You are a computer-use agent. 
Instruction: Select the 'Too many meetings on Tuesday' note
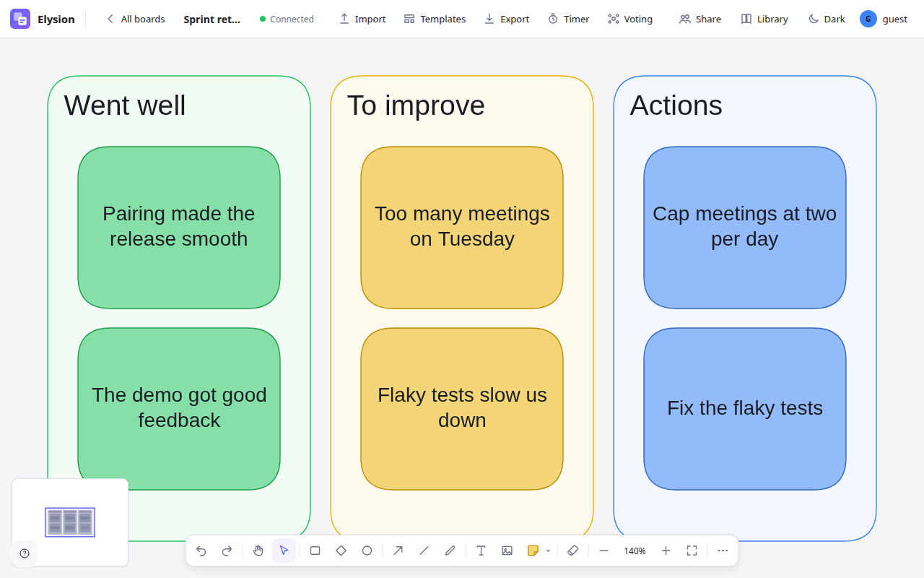click(x=462, y=228)
